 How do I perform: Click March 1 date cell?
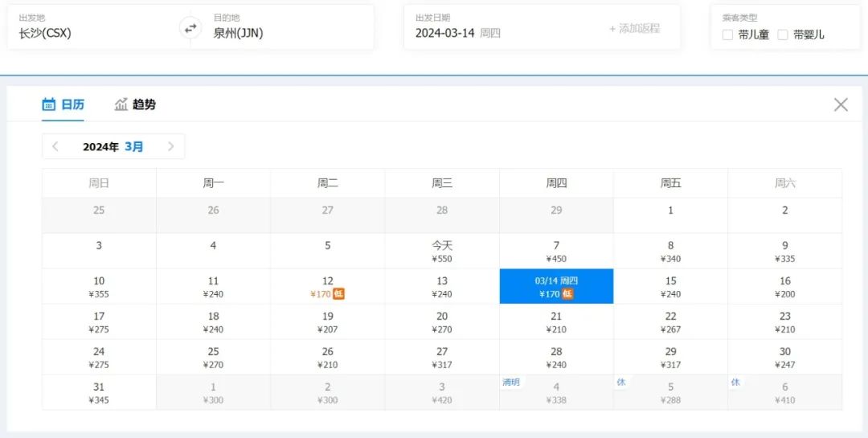pyautogui.click(x=670, y=215)
